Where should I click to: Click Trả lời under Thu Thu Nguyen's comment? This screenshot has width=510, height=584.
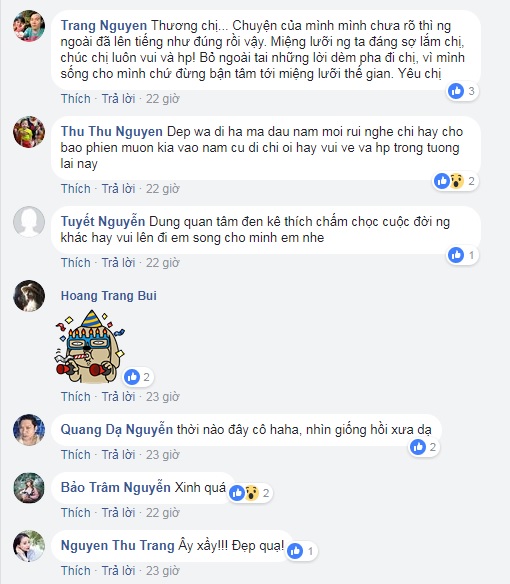tap(118, 189)
